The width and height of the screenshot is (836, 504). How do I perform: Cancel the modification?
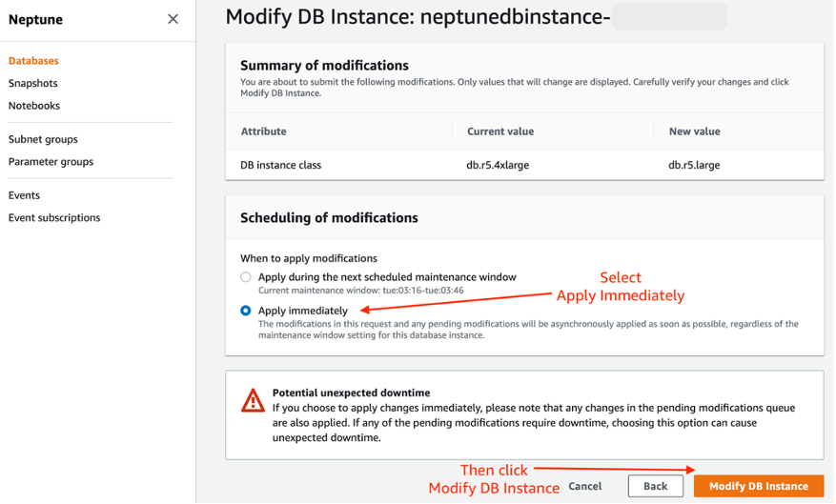pyautogui.click(x=584, y=486)
